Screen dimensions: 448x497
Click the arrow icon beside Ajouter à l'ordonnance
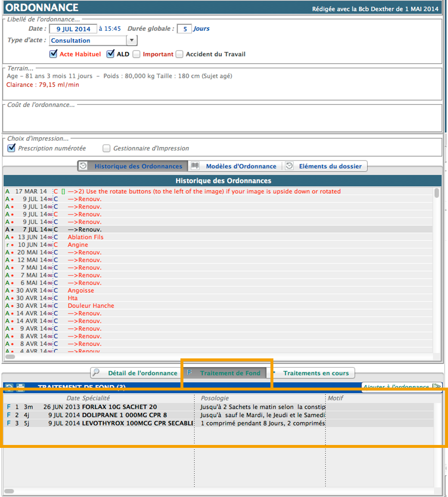click(x=437, y=387)
